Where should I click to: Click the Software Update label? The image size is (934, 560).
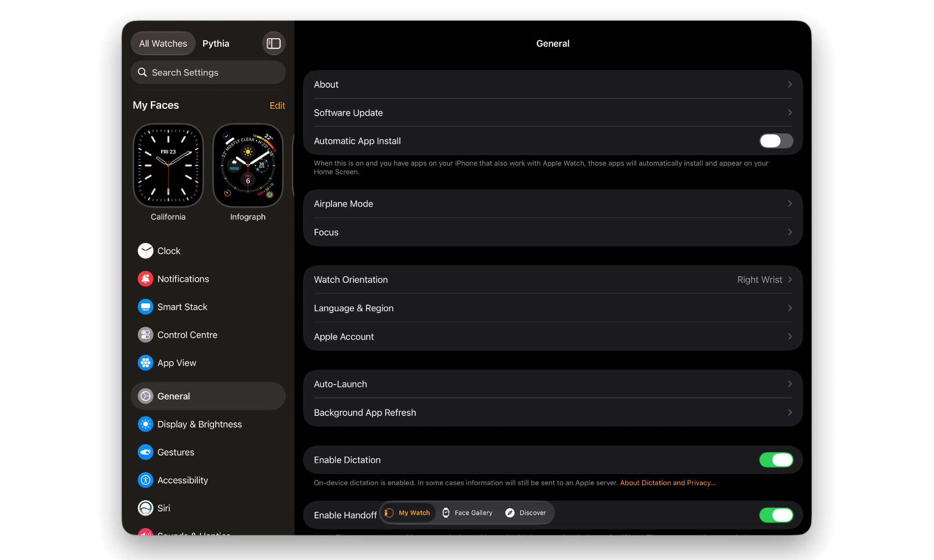point(348,113)
